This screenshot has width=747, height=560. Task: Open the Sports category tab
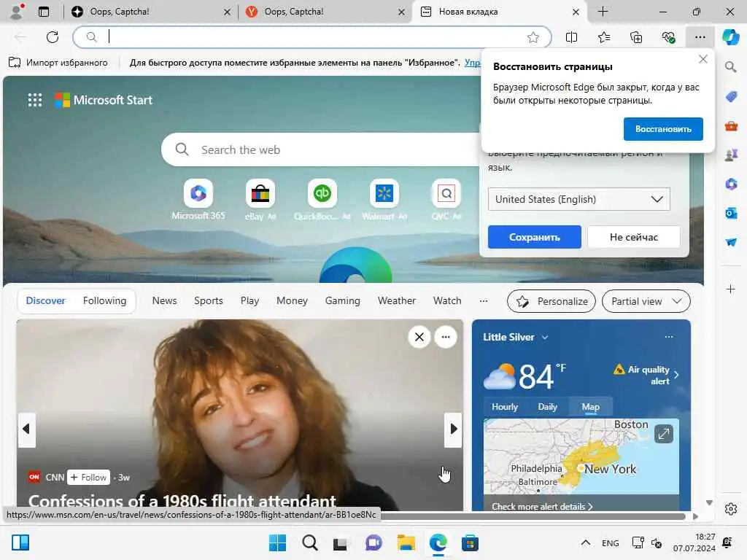click(209, 300)
